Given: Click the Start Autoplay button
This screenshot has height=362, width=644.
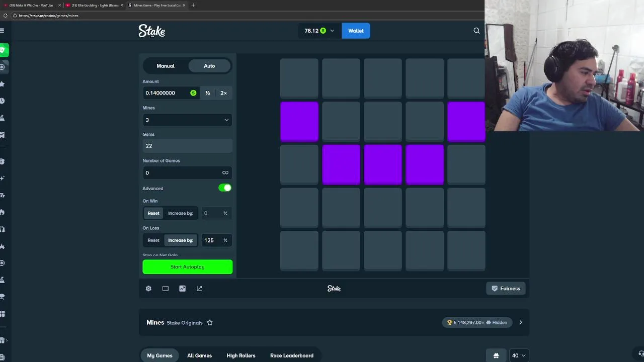Looking at the screenshot, I should pos(187,267).
